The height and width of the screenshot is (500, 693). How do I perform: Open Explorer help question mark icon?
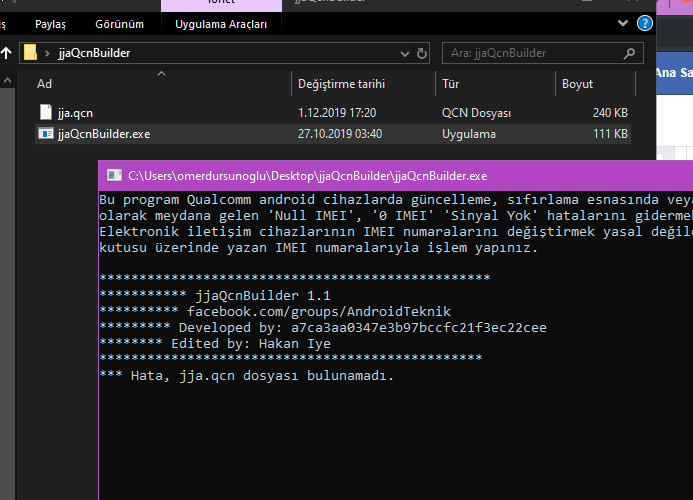pyautogui.click(x=645, y=23)
